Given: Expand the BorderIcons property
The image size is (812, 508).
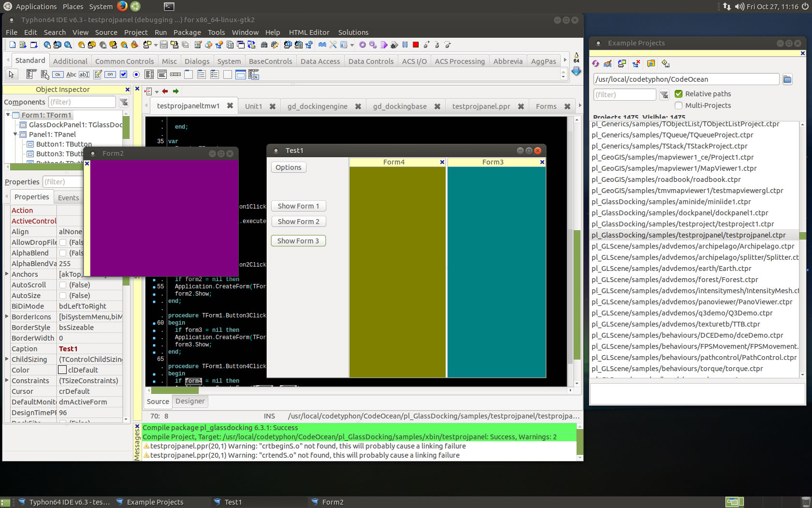Looking at the screenshot, I should pyautogui.click(x=7, y=317).
